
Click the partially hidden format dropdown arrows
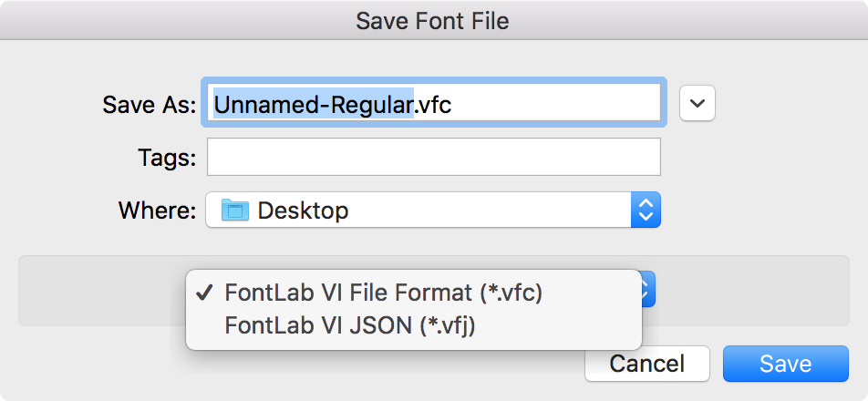[x=648, y=289]
